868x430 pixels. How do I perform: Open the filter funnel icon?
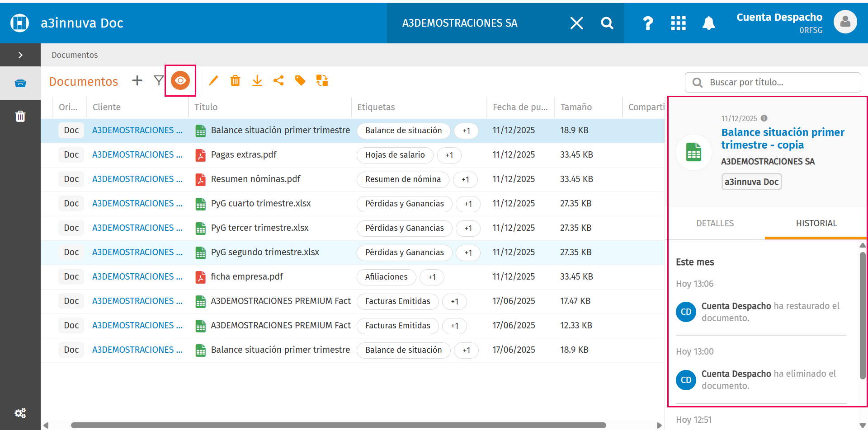coord(159,81)
